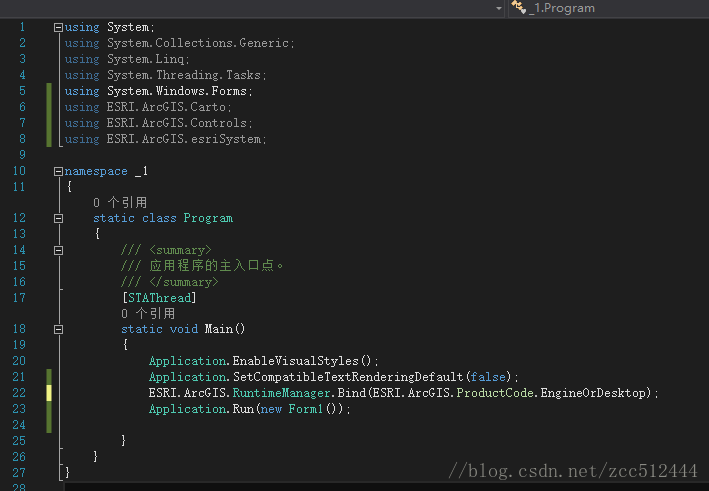Click 'Form1' in the Application.Run line
Image resolution: width=709 pixels, height=491 pixels.
[306, 409]
